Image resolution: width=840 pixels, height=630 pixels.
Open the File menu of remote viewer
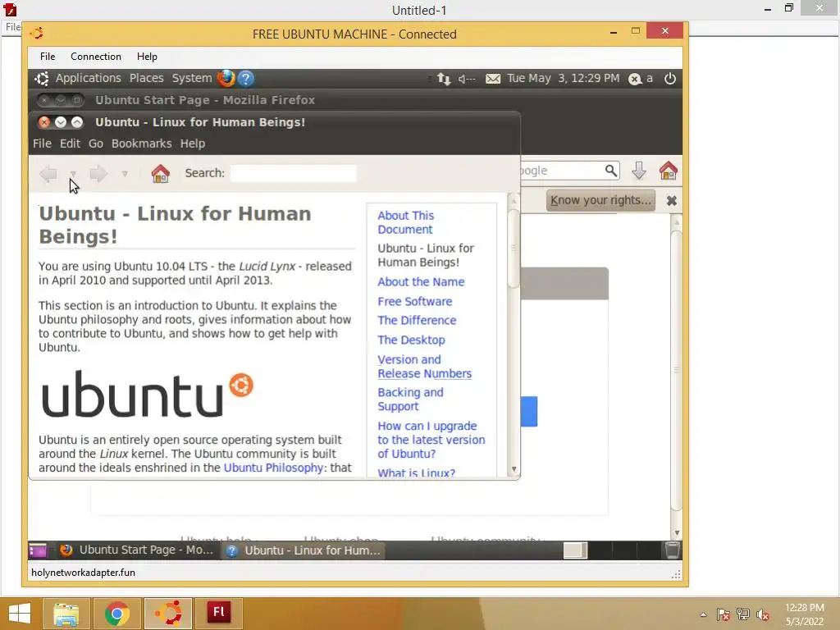click(x=47, y=57)
